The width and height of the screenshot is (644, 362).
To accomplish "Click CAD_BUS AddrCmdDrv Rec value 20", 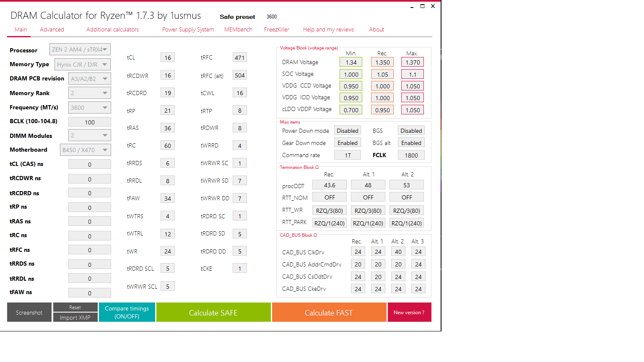I will 358,264.
